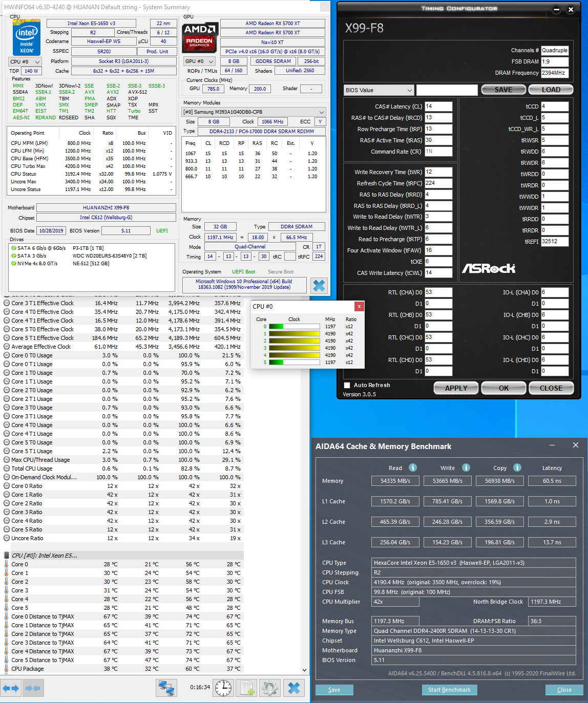This screenshot has height=703, width=588.
Task: Click the SAVE button in Timing Configurator
Action: (x=503, y=90)
